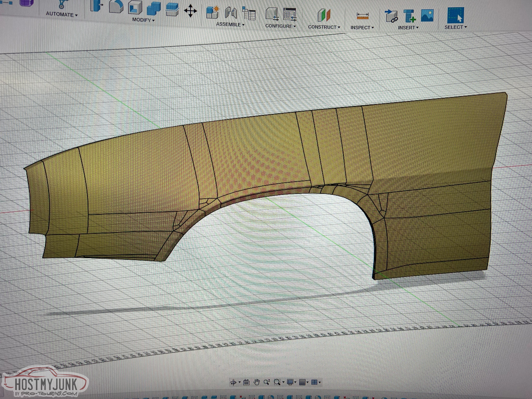Click the Pan hand tool
This screenshot has width=532, height=399.
pos(257,382)
